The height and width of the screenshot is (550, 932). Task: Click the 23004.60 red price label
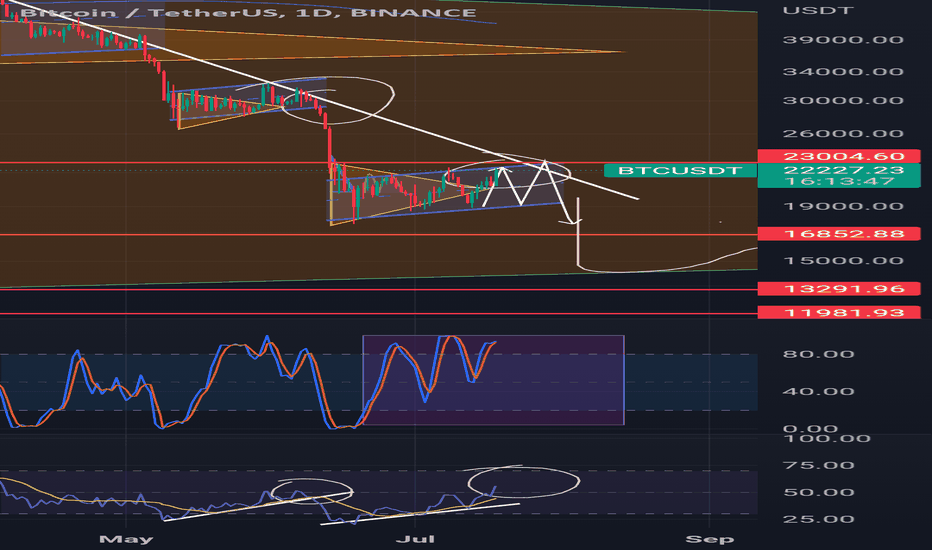coord(839,156)
